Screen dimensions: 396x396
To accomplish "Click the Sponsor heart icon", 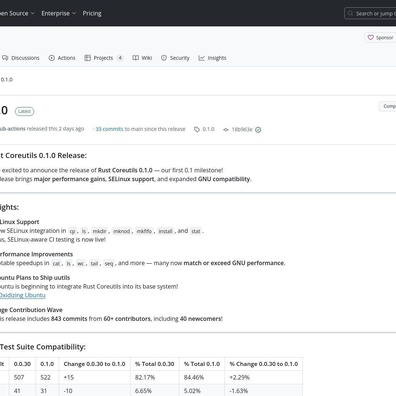I will [x=370, y=37].
